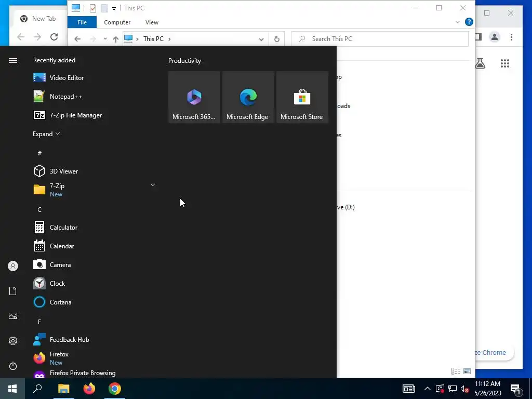532x399 pixels.
Task: Expand the Explorer ribbon chevron
Action: tap(457, 22)
